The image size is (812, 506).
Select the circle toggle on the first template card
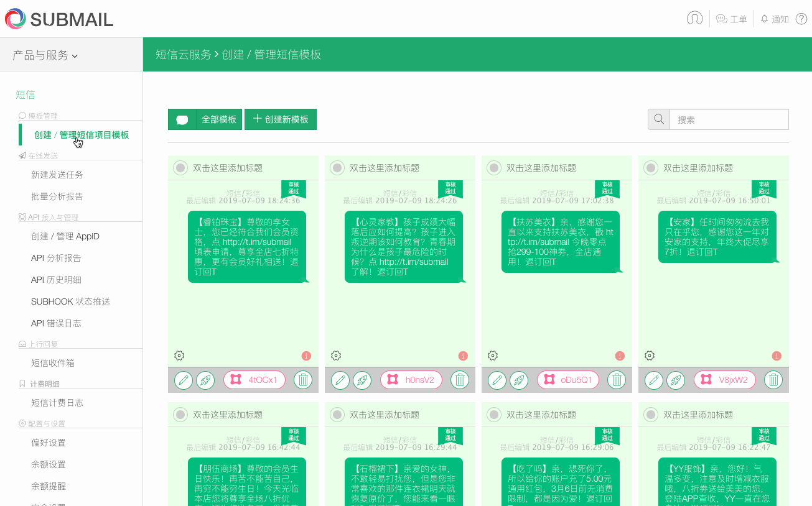(x=180, y=167)
